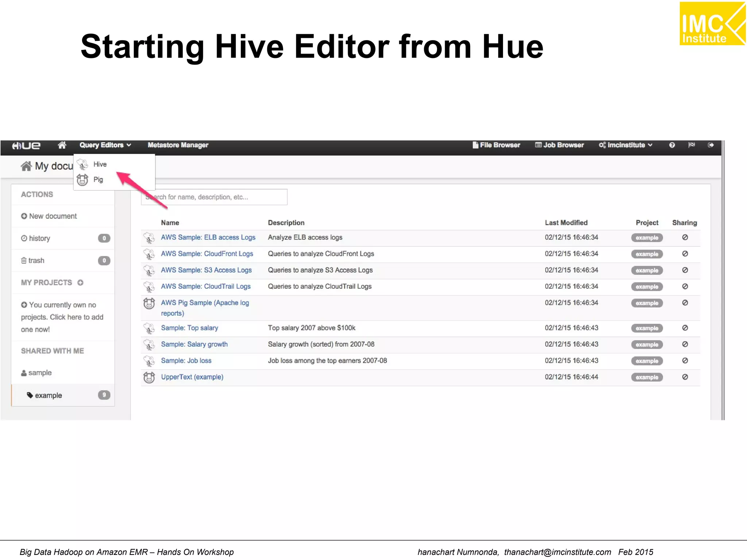Open Sample: Top salary
The width and height of the screenshot is (747, 560).
tap(190, 328)
